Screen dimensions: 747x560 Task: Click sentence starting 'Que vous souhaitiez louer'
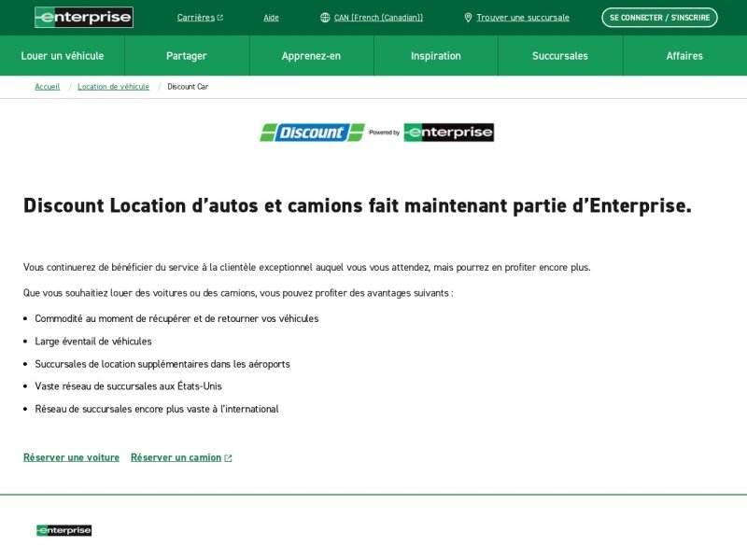[x=238, y=293]
